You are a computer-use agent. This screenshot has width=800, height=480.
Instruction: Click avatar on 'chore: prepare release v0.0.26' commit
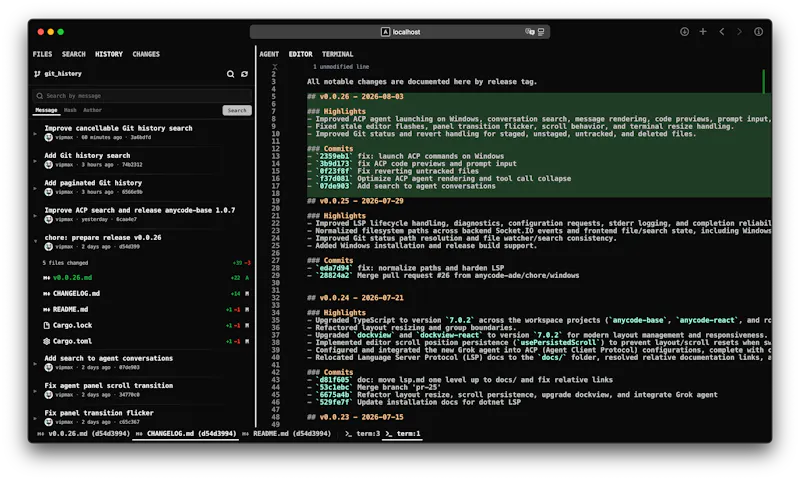coord(48,247)
